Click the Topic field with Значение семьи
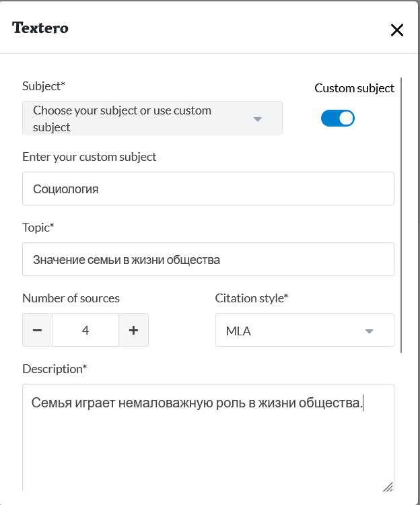This screenshot has width=420, height=505. click(x=208, y=259)
